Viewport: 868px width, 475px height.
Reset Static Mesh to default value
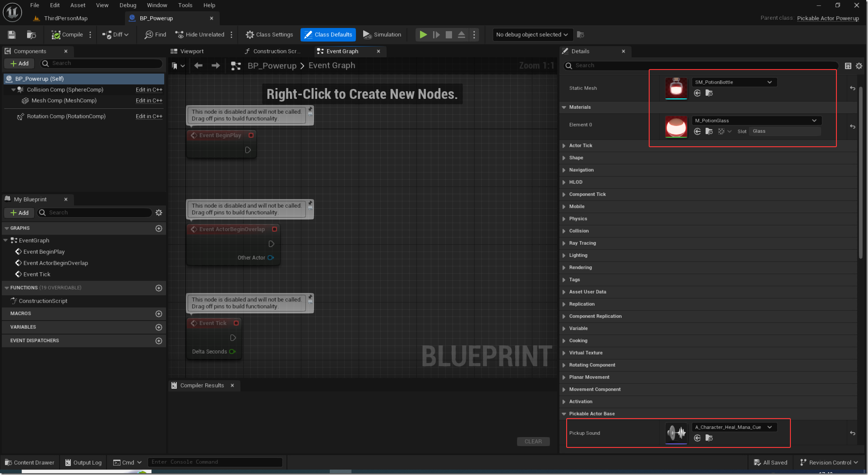point(852,88)
